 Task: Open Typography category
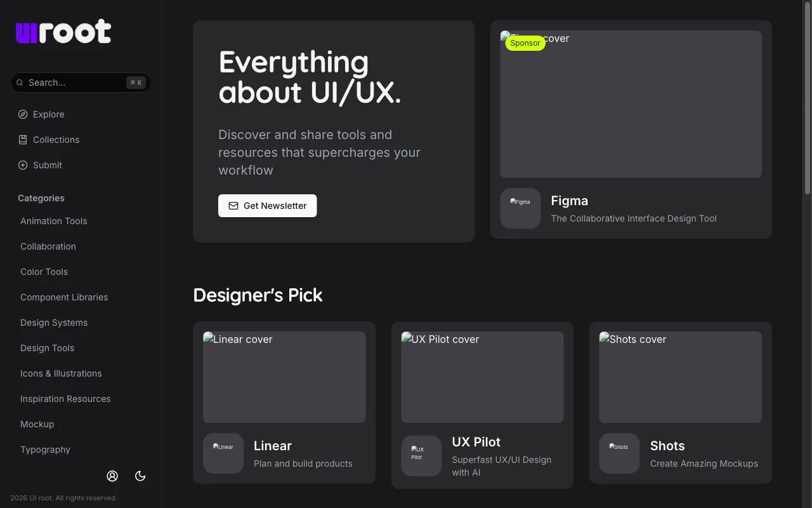click(x=46, y=450)
